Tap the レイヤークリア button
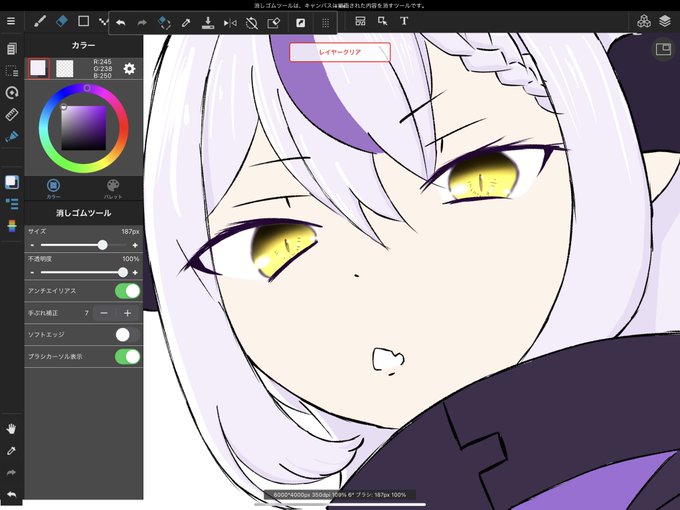The width and height of the screenshot is (680, 510). coord(340,52)
